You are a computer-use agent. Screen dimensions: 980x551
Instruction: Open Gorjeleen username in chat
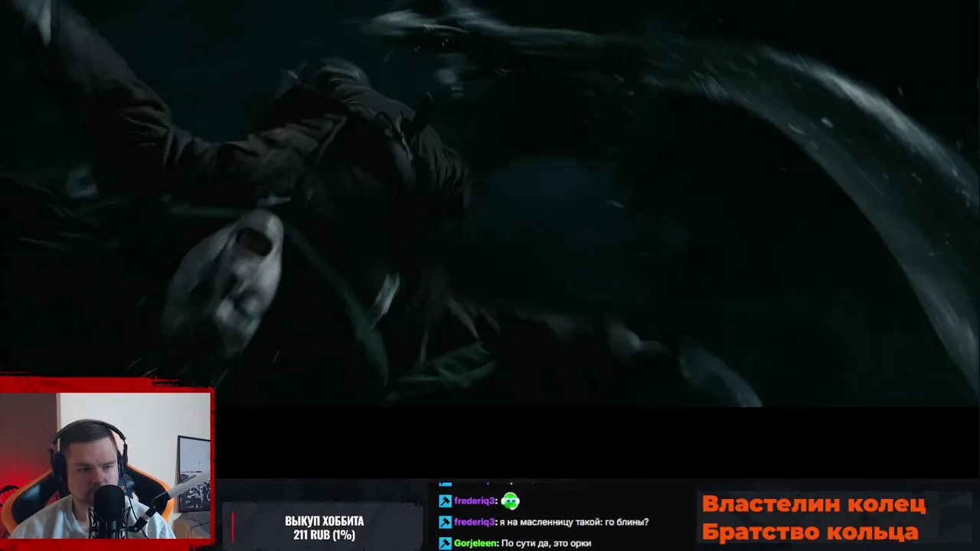click(475, 543)
